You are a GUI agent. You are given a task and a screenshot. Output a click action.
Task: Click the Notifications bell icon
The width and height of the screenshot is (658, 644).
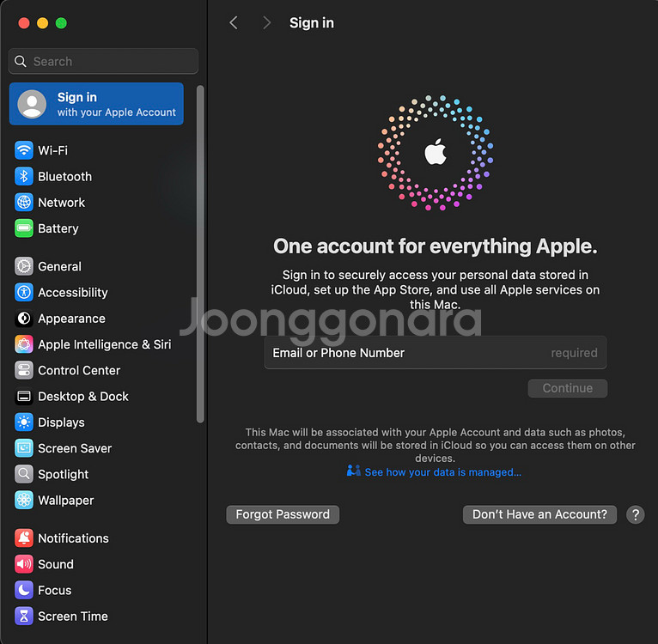tap(24, 538)
